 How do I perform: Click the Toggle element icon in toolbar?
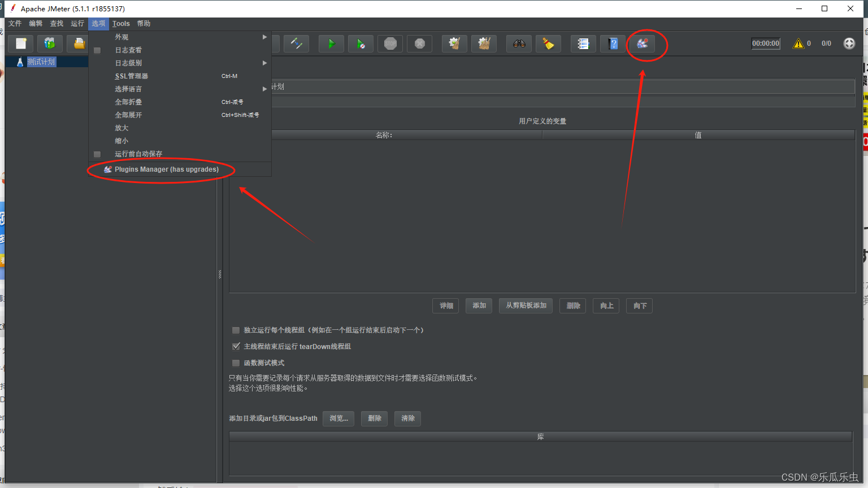(x=297, y=43)
